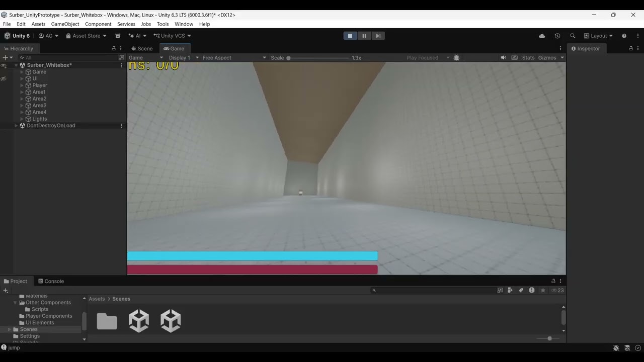The height and width of the screenshot is (362, 644).
Task: Switch to the Scene tab
Action: [142, 49]
